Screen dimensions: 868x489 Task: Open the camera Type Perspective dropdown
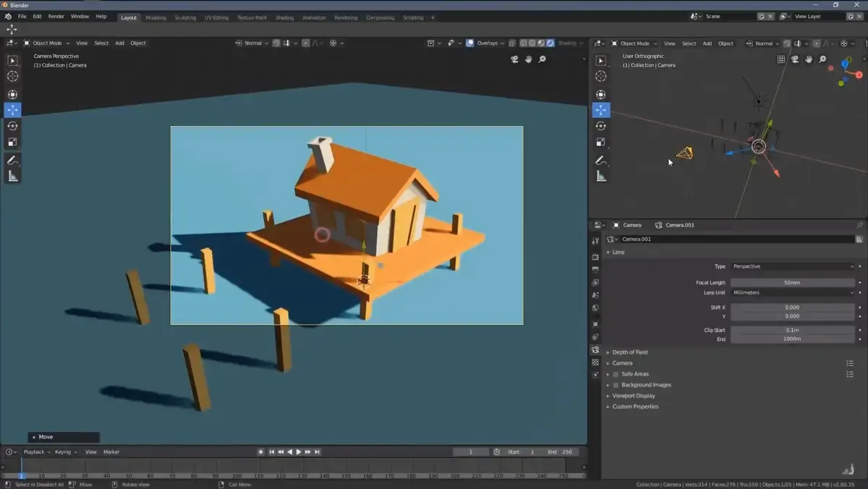coord(792,266)
